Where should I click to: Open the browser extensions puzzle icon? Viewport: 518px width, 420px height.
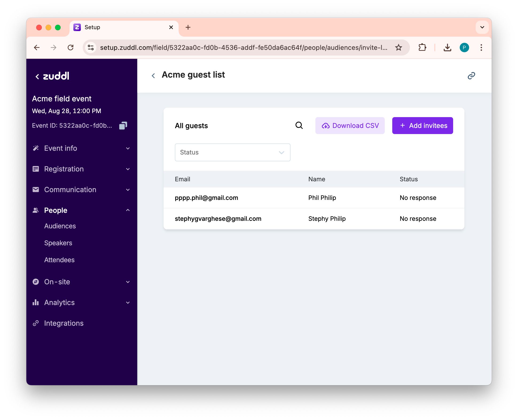pos(422,48)
